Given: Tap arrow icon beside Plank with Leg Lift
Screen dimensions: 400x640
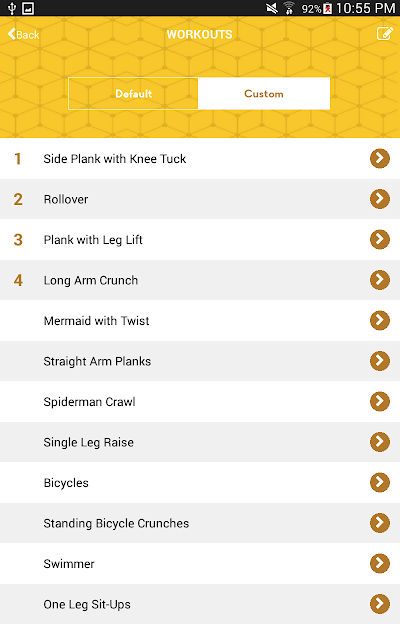Looking at the screenshot, I should coord(380,239).
